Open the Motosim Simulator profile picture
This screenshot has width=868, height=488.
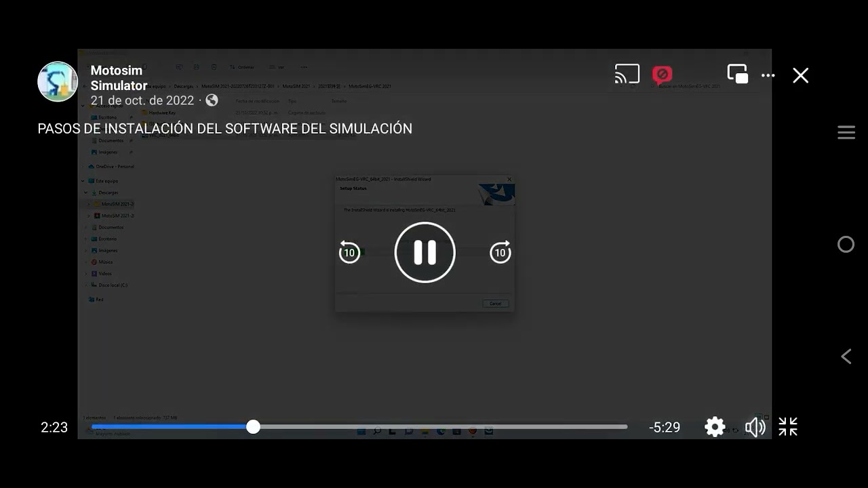pyautogui.click(x=58, y=81)
